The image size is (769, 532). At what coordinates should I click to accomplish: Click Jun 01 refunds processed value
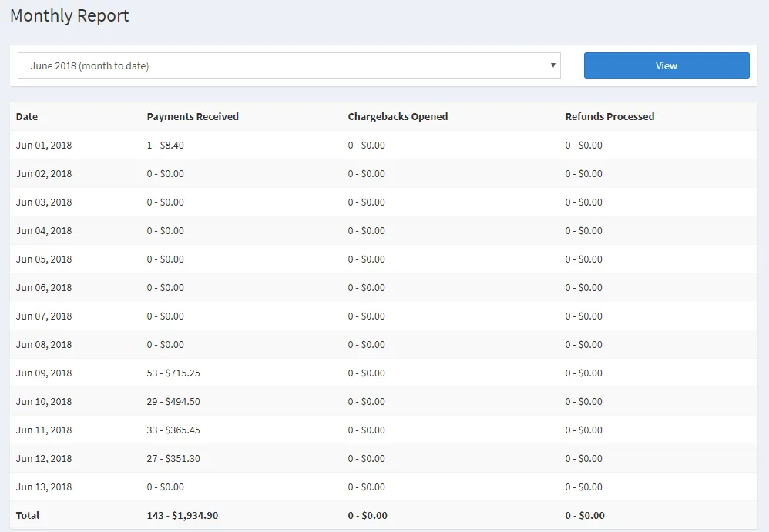click(x=583, y=145)
